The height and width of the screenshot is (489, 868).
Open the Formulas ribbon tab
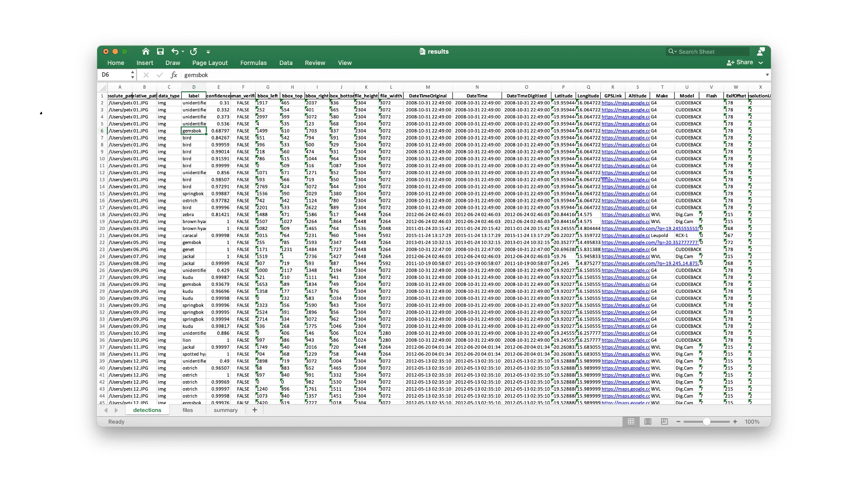point(253,63)
